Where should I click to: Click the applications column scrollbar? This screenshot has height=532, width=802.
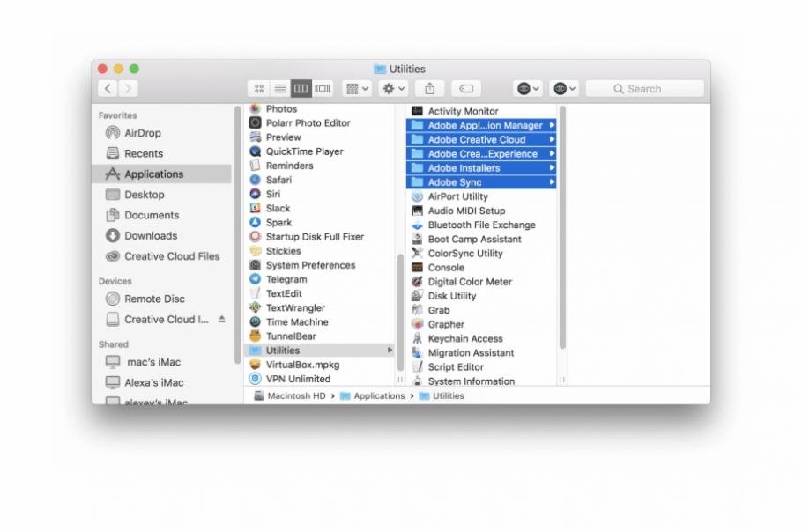400,313
